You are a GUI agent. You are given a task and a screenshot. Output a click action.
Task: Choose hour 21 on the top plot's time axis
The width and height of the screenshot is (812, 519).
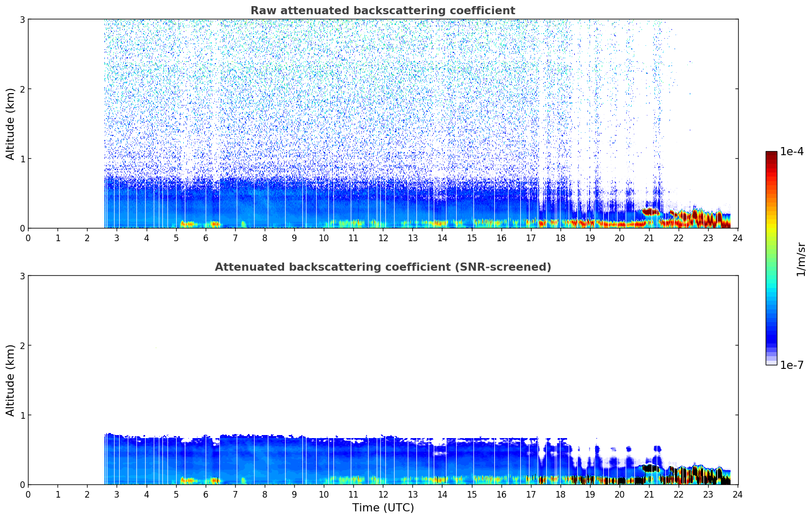tap(649, 238)
